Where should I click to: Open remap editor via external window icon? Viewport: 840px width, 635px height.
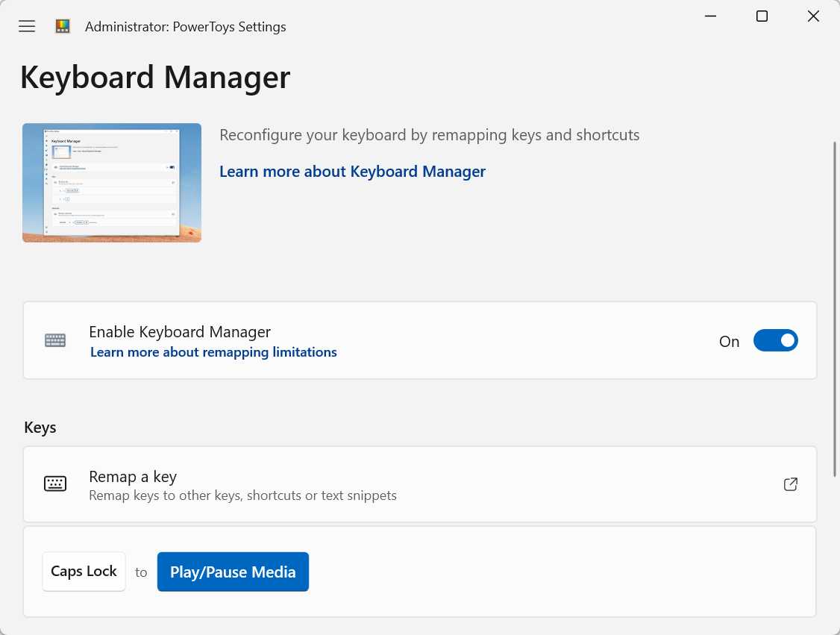[x=791, y=484]
